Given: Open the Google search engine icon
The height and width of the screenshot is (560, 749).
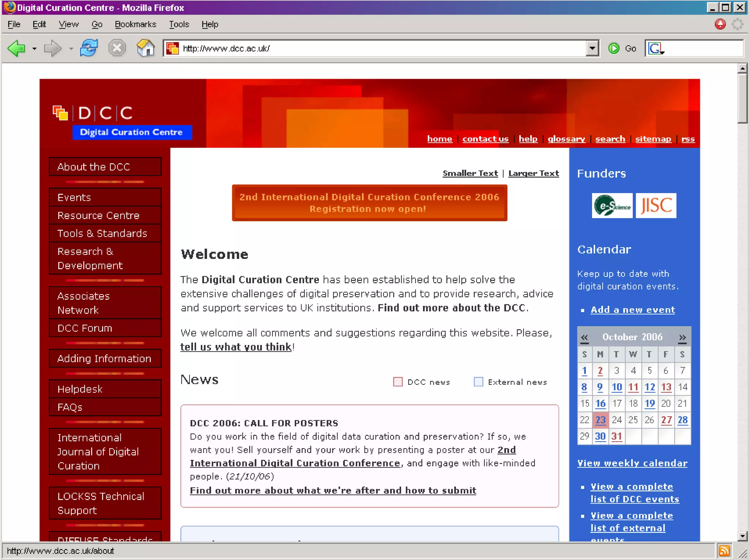Looking at the screenshot, I should pos(656,48).
